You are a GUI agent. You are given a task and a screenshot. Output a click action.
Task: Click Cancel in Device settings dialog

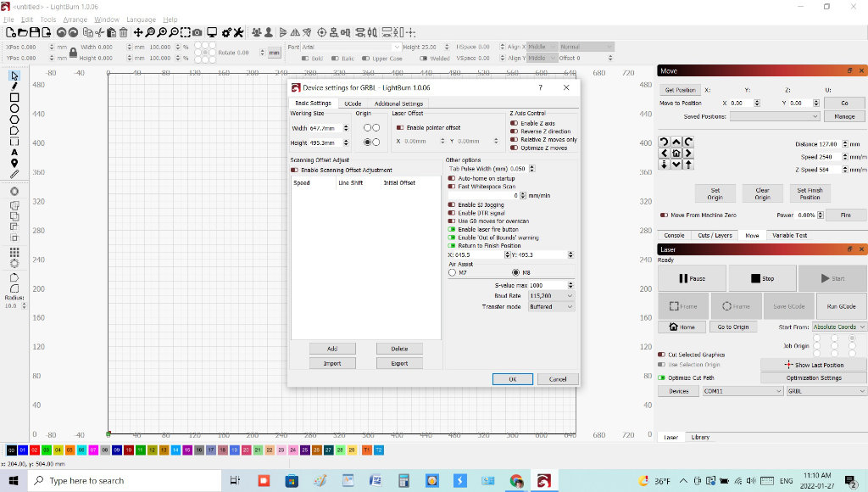(558, 379)
